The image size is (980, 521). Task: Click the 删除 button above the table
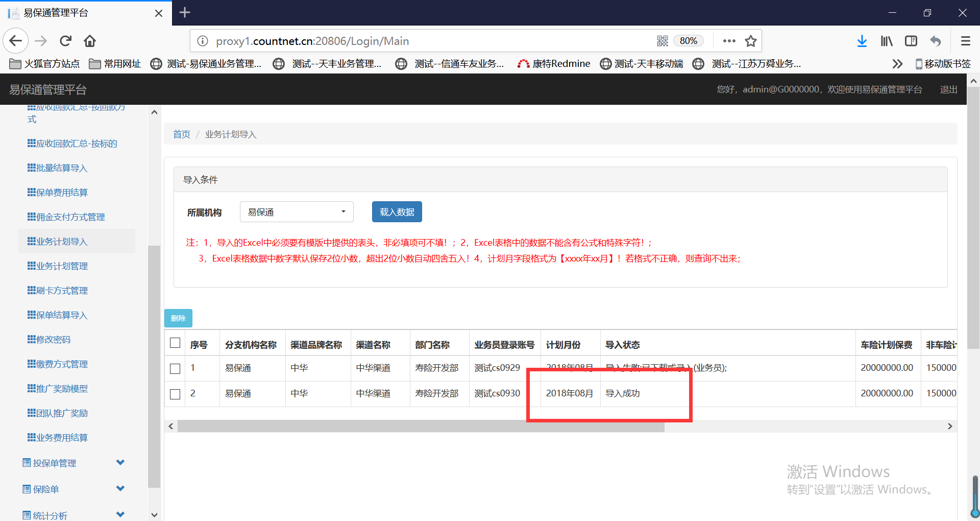(178, 318)
